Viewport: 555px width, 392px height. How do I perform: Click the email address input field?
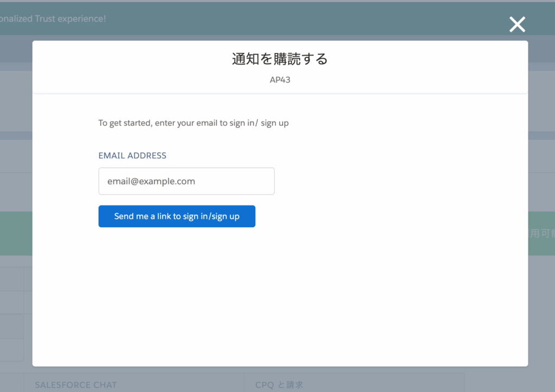[x=186, y=181]
